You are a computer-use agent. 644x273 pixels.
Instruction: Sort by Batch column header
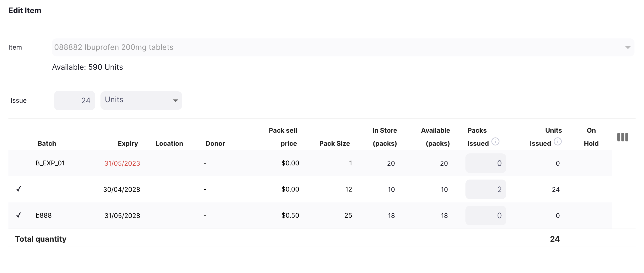pos(47,144)
